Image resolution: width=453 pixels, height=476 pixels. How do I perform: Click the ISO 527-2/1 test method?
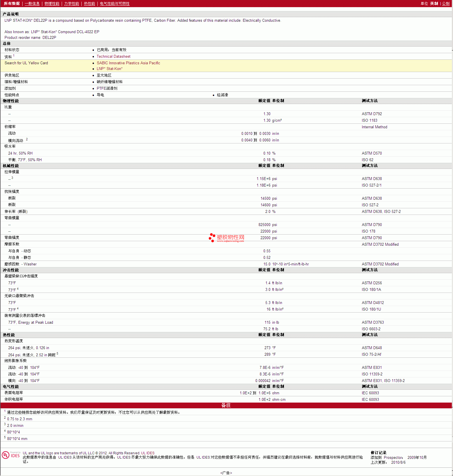point(371,185)
